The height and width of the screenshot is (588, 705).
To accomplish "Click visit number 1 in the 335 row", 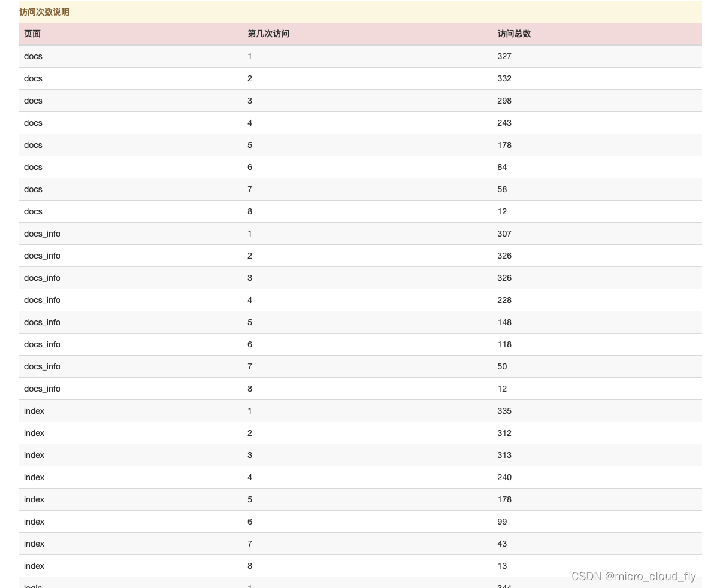I will click(x=250, y=411).
